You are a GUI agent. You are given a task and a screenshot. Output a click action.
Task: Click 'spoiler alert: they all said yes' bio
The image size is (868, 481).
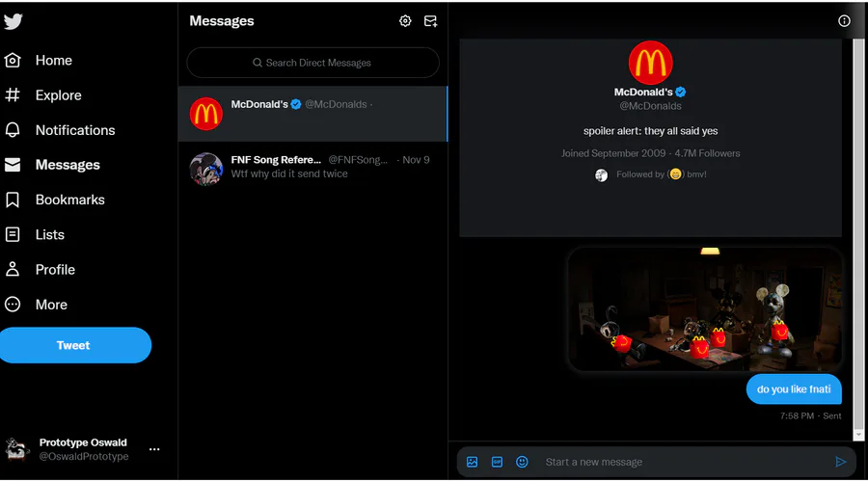(x=650, y=131)
